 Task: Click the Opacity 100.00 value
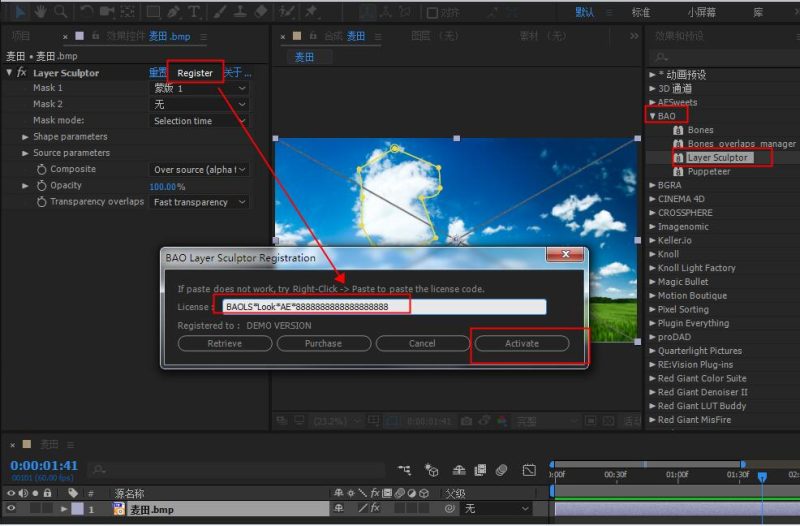[163, 187]
